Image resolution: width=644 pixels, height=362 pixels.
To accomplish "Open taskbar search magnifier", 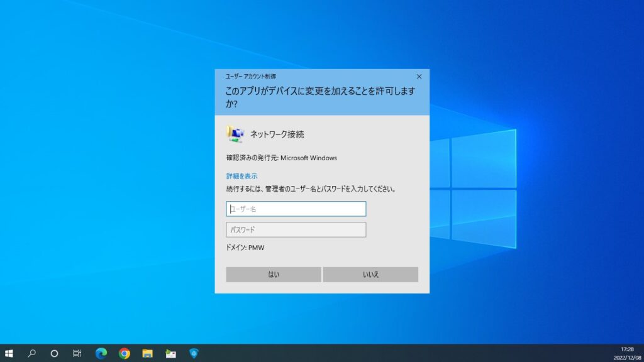I will coord(31,353).
